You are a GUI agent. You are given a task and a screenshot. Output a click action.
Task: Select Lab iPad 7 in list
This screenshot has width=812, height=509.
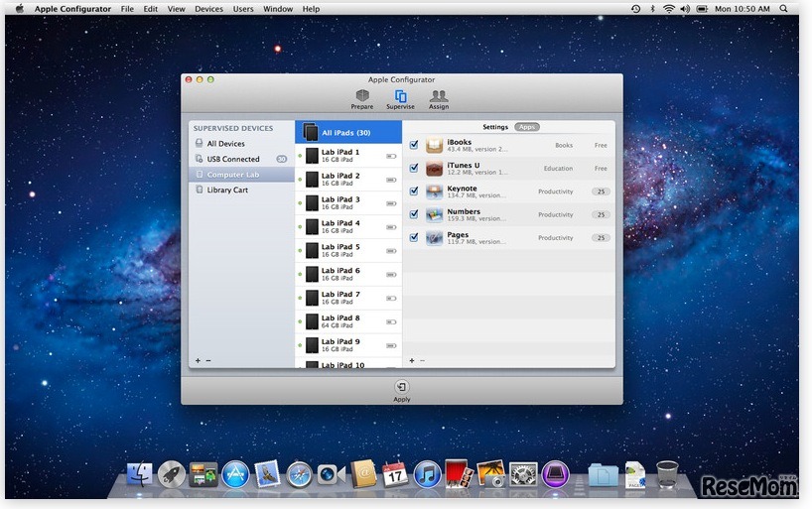pyautogui.click(x=348, y=299)
